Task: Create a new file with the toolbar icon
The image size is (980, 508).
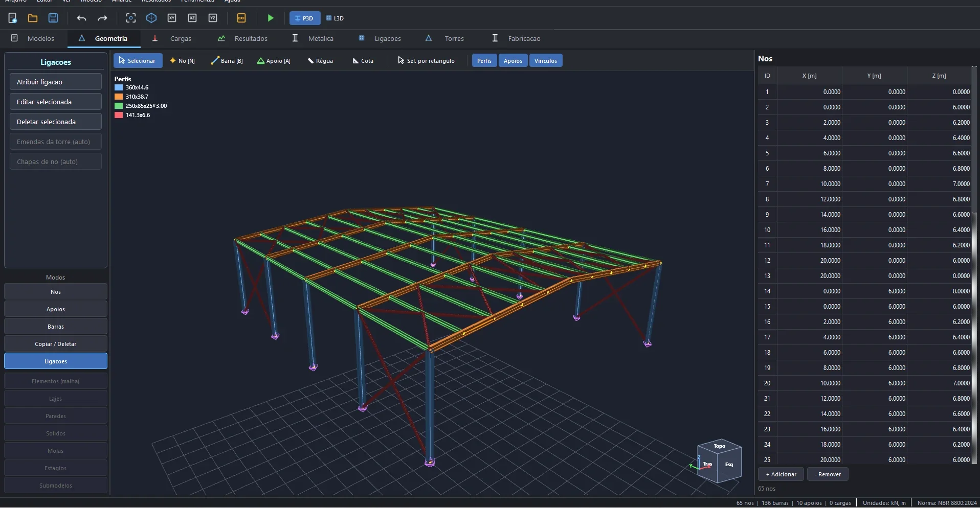Action: [x=13, y=18]
